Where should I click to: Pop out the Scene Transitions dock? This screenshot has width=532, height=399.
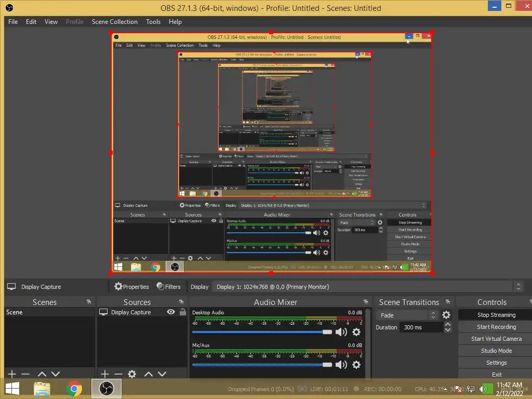tap(448, 302)
